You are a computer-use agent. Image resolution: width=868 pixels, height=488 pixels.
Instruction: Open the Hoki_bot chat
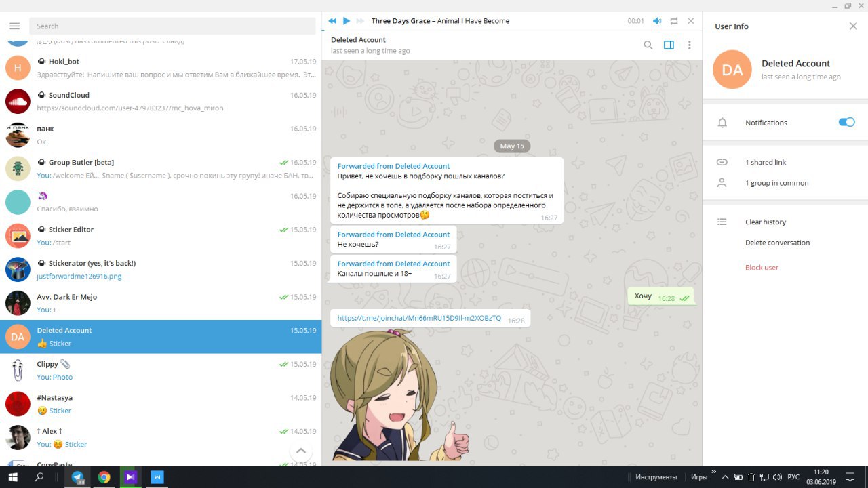point(161,68)
